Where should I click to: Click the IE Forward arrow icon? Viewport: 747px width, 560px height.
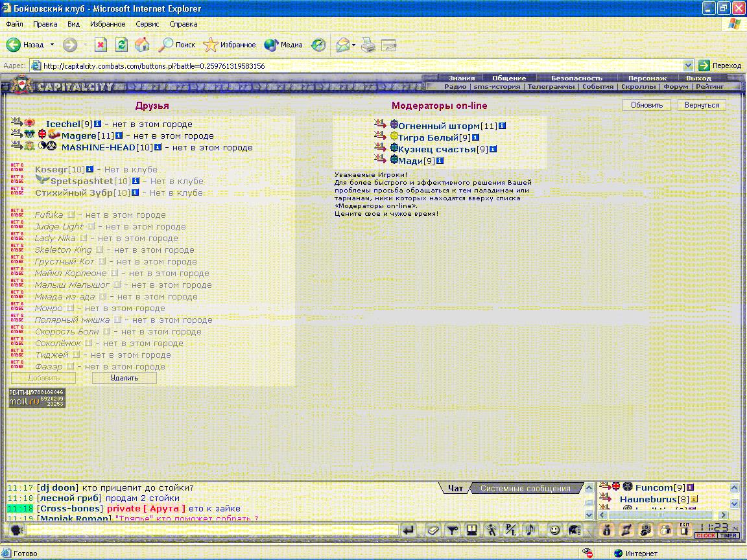[x=70, y=45]
